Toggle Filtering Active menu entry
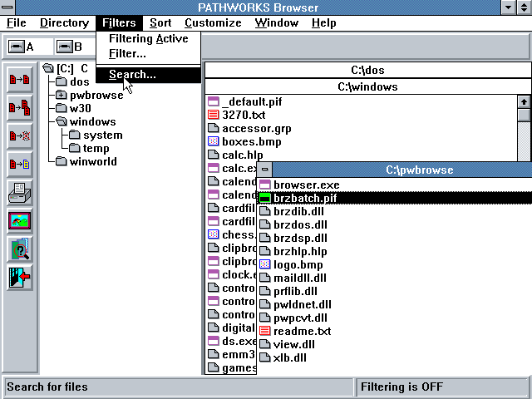The image size is (532, 399). click(149, 39)
